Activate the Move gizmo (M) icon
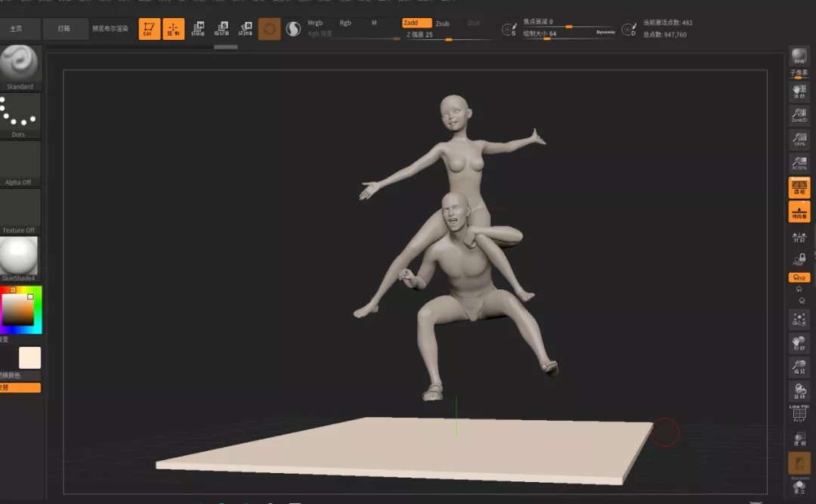The image size is (816, 504). point(198,29)
